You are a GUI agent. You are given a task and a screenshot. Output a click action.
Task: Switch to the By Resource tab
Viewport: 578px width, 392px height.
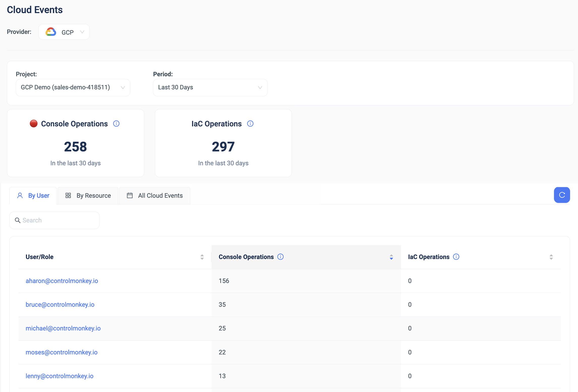coord(88,195)
